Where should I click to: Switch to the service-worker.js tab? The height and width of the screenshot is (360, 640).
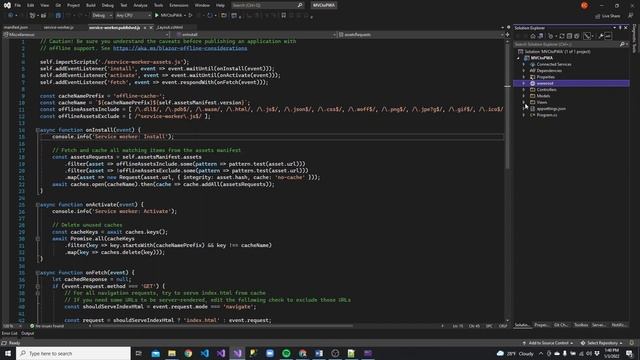coord(59,27)
